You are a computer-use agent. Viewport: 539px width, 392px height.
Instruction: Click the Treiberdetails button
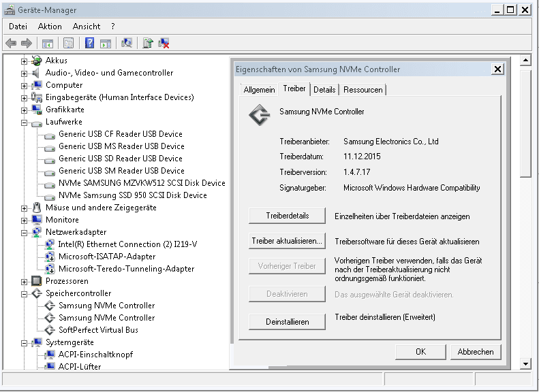tap(287, 216)
